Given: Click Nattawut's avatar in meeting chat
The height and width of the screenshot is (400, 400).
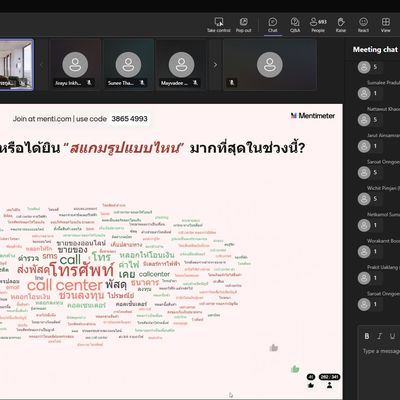Looking at the screenshot, I should click(364, 120).
